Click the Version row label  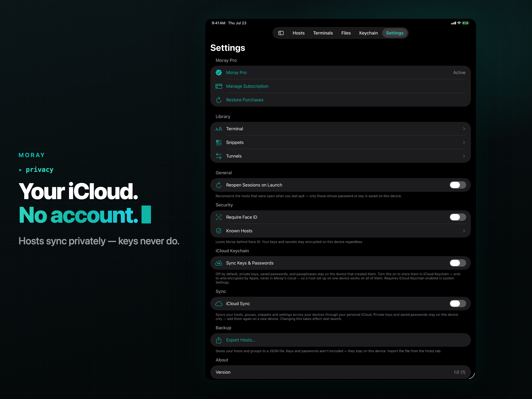(223, 372)
